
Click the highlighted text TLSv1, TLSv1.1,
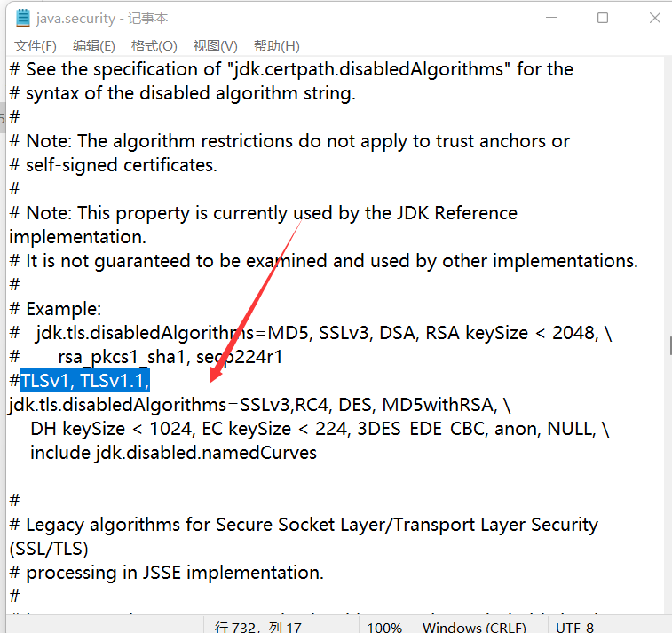85,381
